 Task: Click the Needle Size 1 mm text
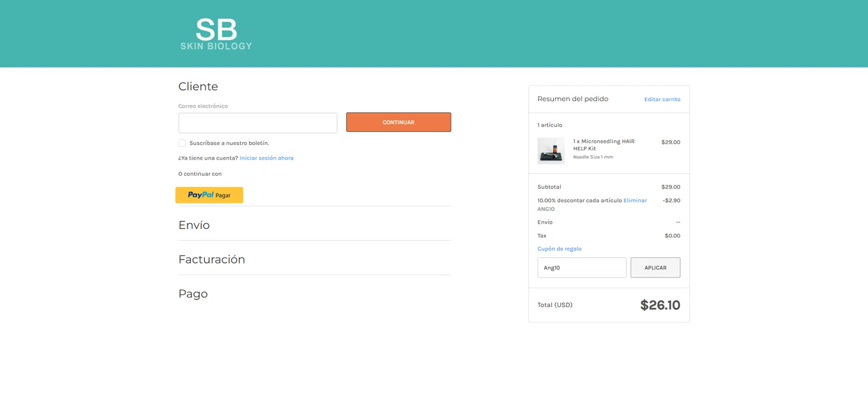coord(593,157)
